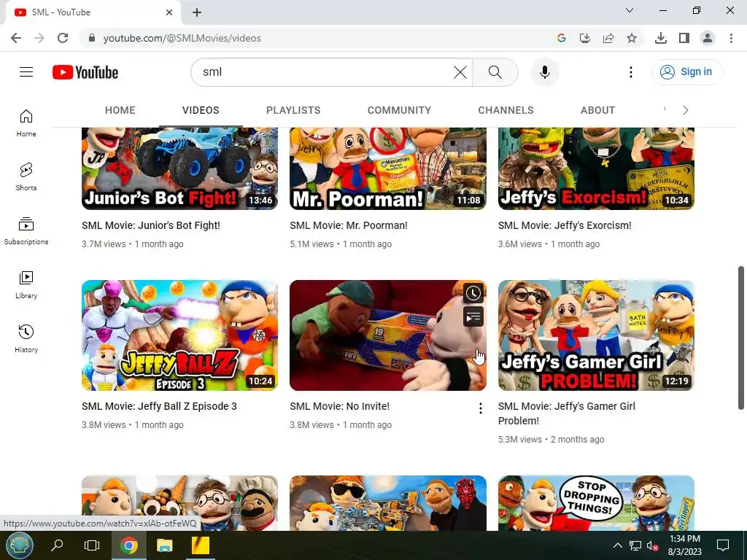Click the Google icon in address bar
Screen dimensions: 747x560
coord(562,38)
